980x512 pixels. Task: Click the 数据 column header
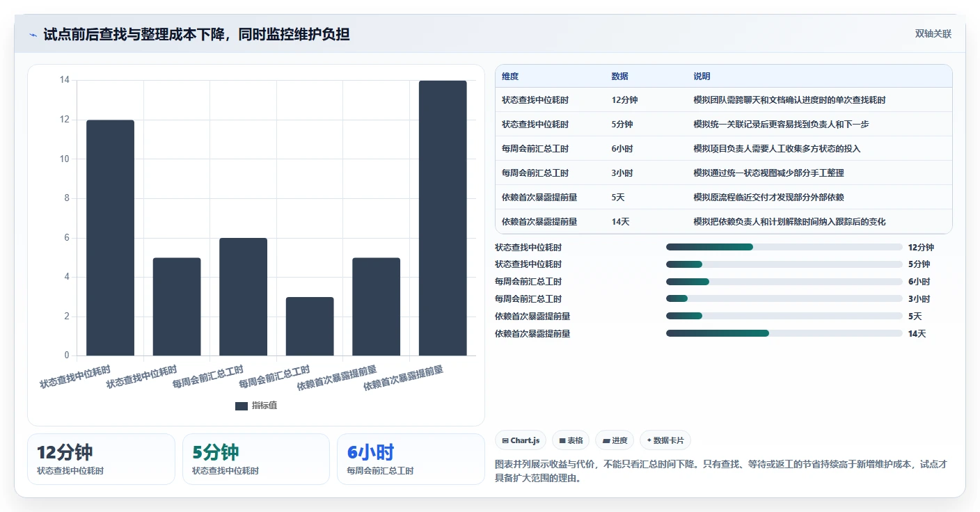620,77
